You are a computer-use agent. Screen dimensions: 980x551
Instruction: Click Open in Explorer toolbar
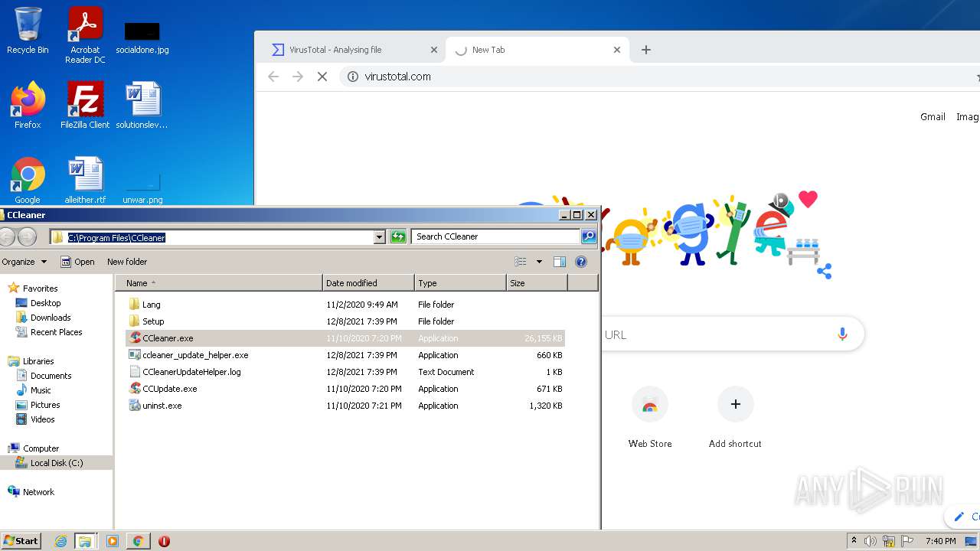coord(77,262)
